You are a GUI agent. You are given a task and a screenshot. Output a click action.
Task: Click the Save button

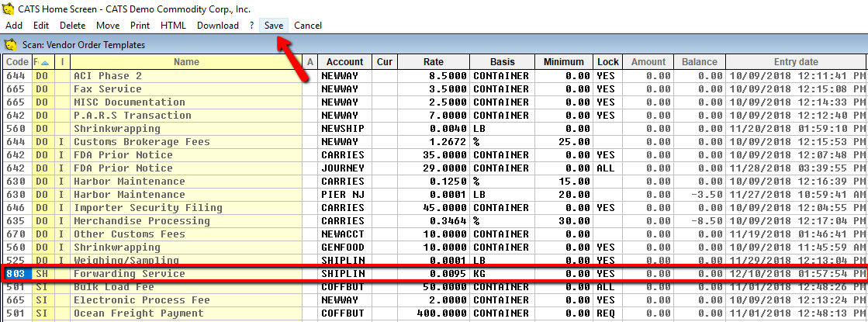274,26
